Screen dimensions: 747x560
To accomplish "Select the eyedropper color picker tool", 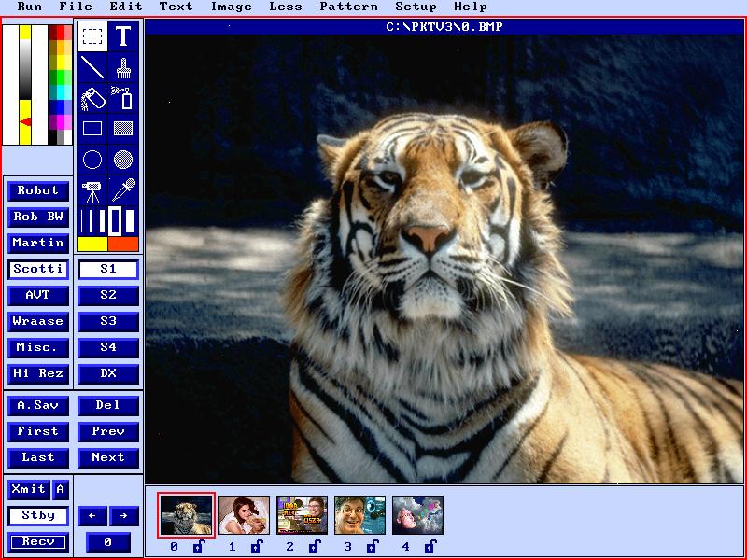I will [x=123, y=190].
